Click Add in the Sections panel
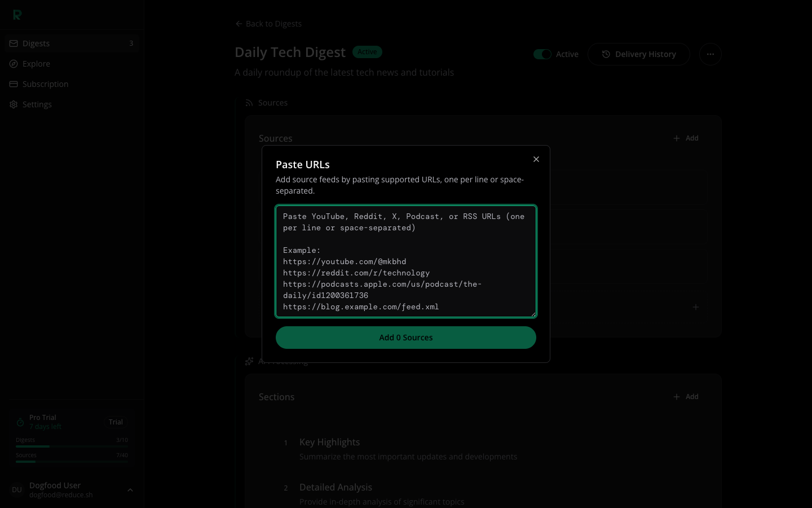Screen dimensions: 812x508 [x=686, y=397]
